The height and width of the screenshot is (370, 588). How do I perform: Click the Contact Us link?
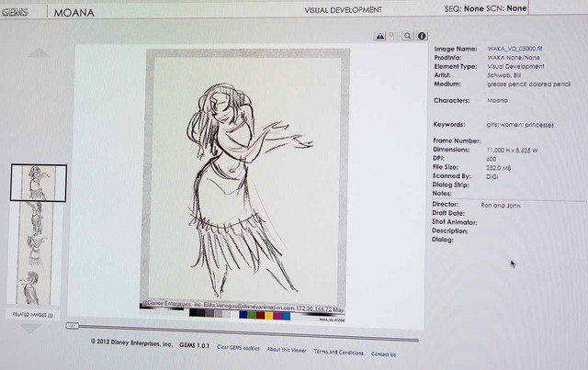pyautogui.click(x=383, y=353)
